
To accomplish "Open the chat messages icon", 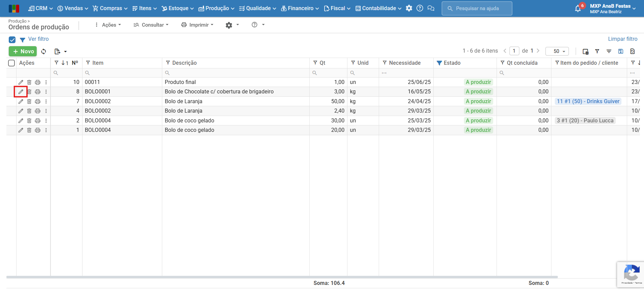I will [431, 8].
